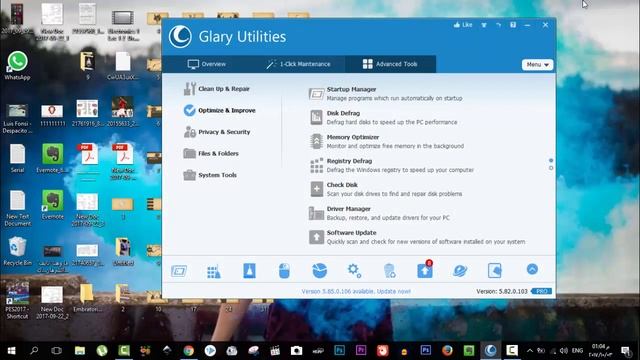Image resolution: width=640 pixels, height=360 pixels.
Task: Click the PRO badge
Action: point(542,291)
